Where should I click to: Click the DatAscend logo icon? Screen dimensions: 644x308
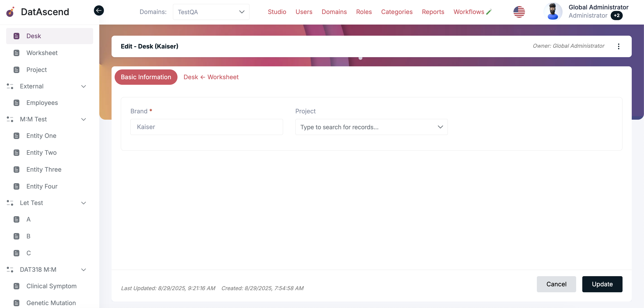10,12
